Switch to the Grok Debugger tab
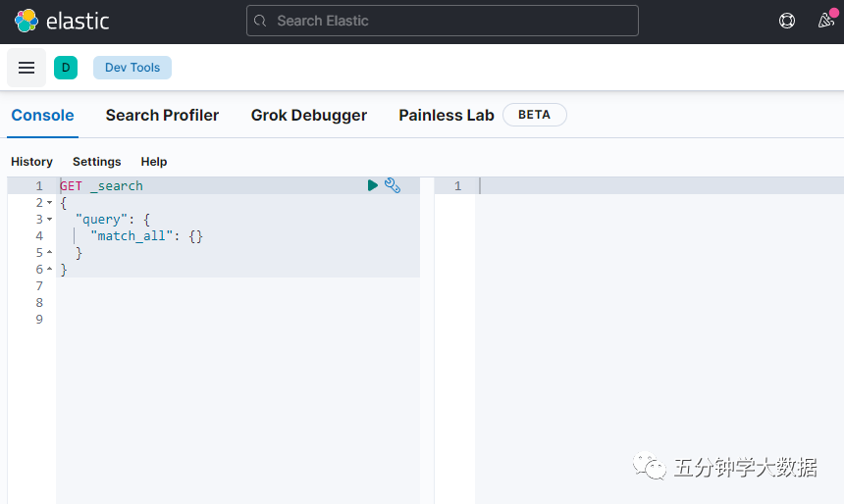Viewport: 844px width, 504px height. pyautogui.click(x=308, y=116)
